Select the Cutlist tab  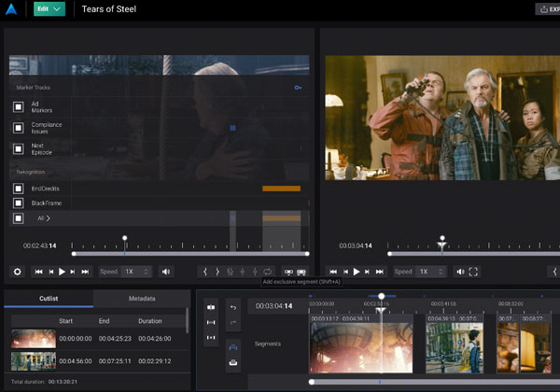(x=49, y=299)
